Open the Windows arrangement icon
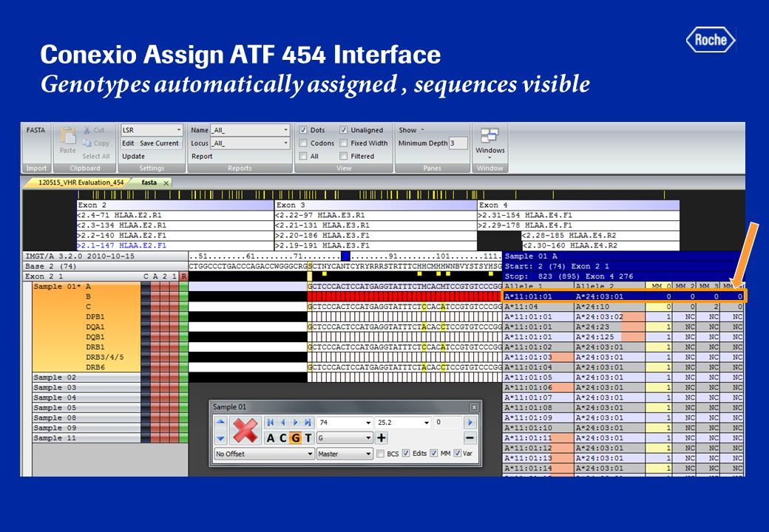This screenshot has height=532, width=769. 489,136
